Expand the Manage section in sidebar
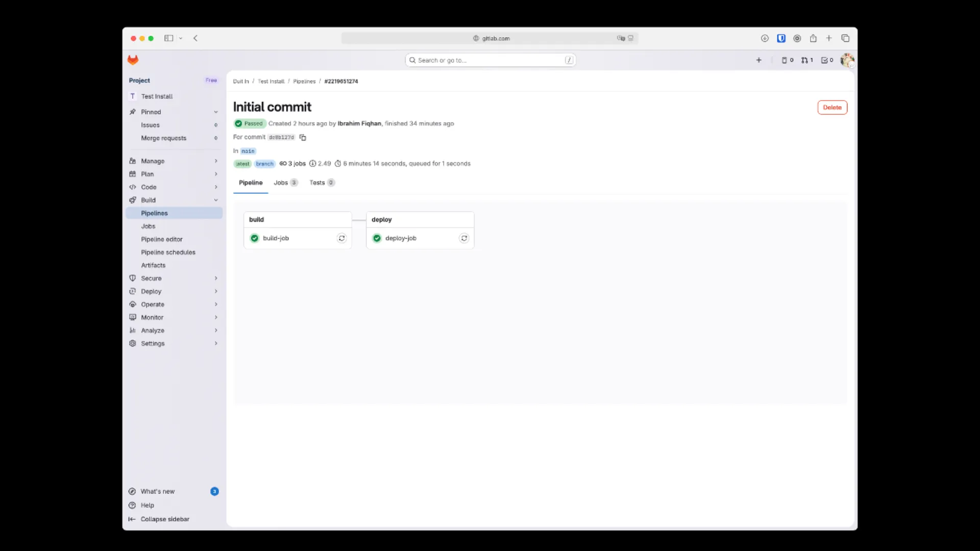 [x=216, y=161]
